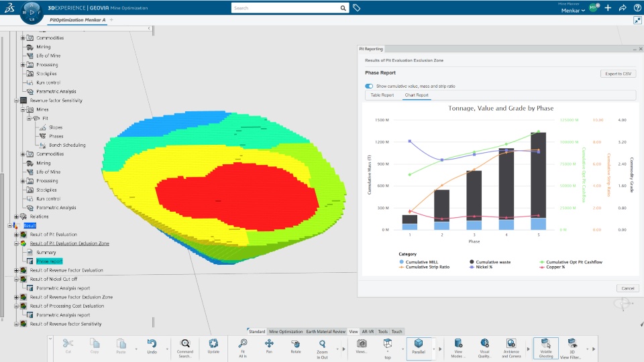Expand the Relations tree node
Image resolution: width=644 pixels, height=362 pixels.
point(16,217)
